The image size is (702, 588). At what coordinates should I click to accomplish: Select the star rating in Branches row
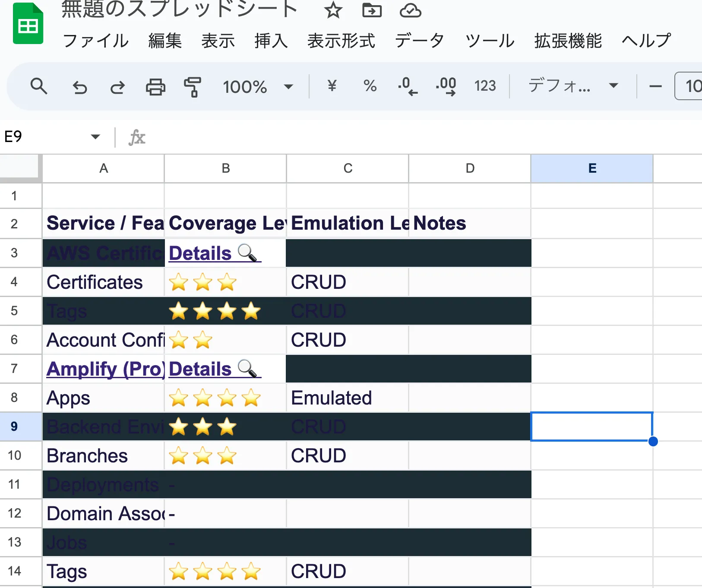[x=225, y=455]
